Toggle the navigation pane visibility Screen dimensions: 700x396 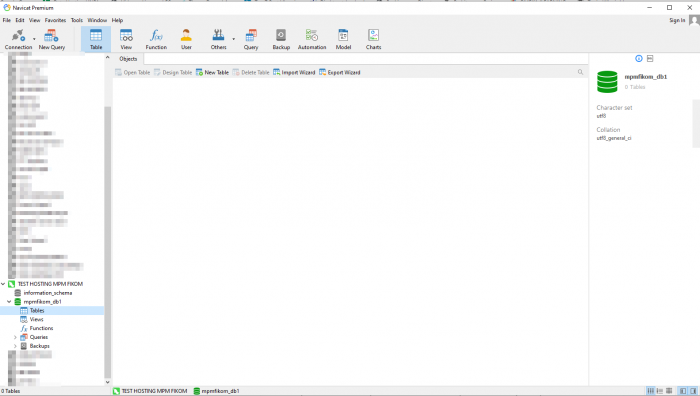pyautogui.click(x=683, y=391)
